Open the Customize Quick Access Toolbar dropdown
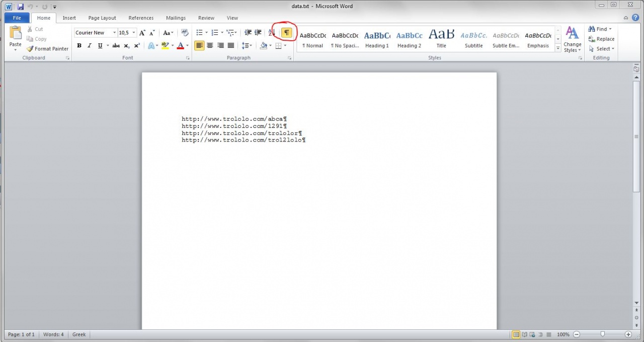This screenshot has height=342, width=644. click(x=54, y=7)
